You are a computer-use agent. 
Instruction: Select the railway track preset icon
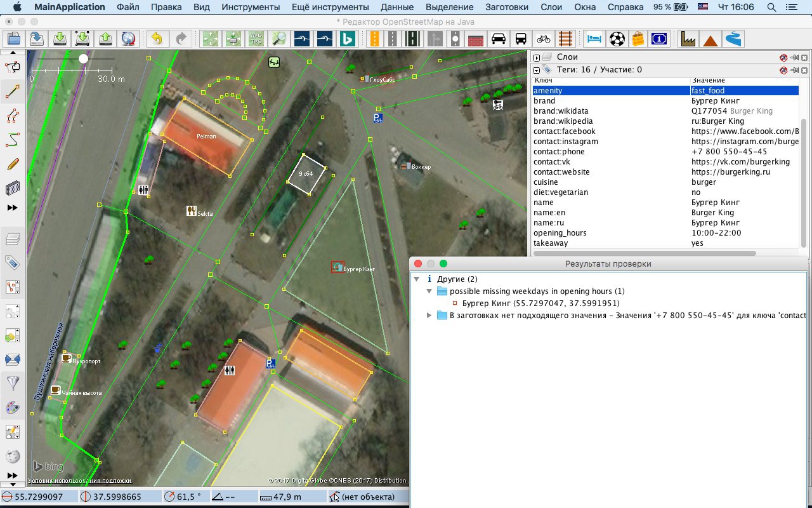565,39
